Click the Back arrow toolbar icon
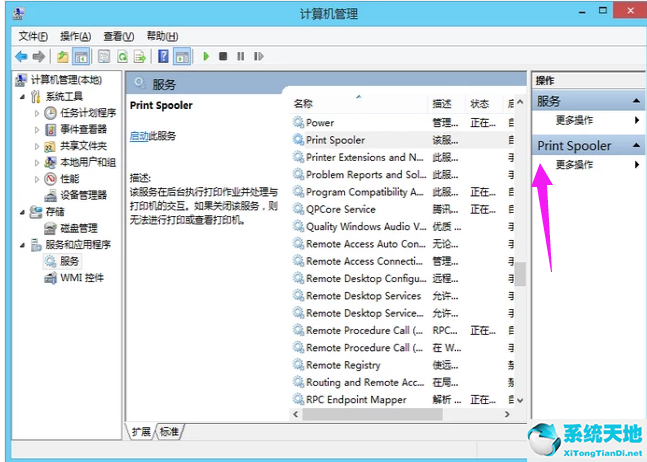647x462 pixels. coord(21,57)
